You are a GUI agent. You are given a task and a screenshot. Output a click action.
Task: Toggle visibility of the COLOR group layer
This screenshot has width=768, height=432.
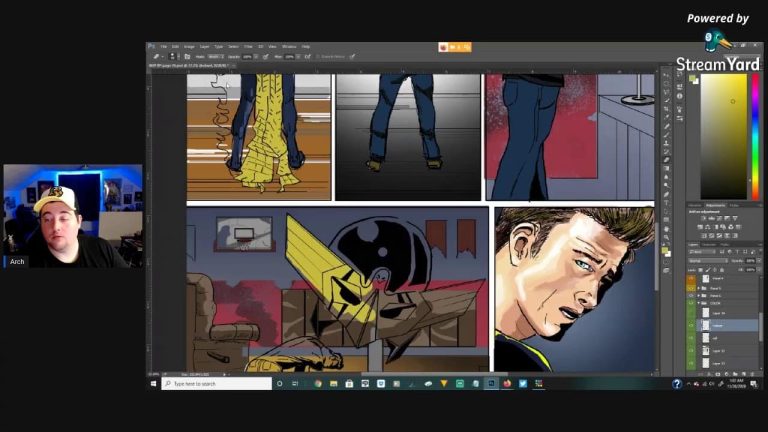coord(691,303)
